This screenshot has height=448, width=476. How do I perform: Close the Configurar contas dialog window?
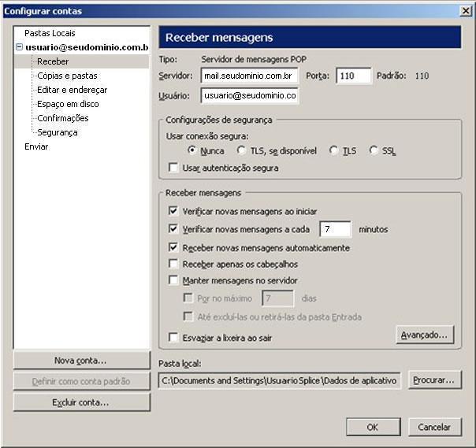pos(465,11)
